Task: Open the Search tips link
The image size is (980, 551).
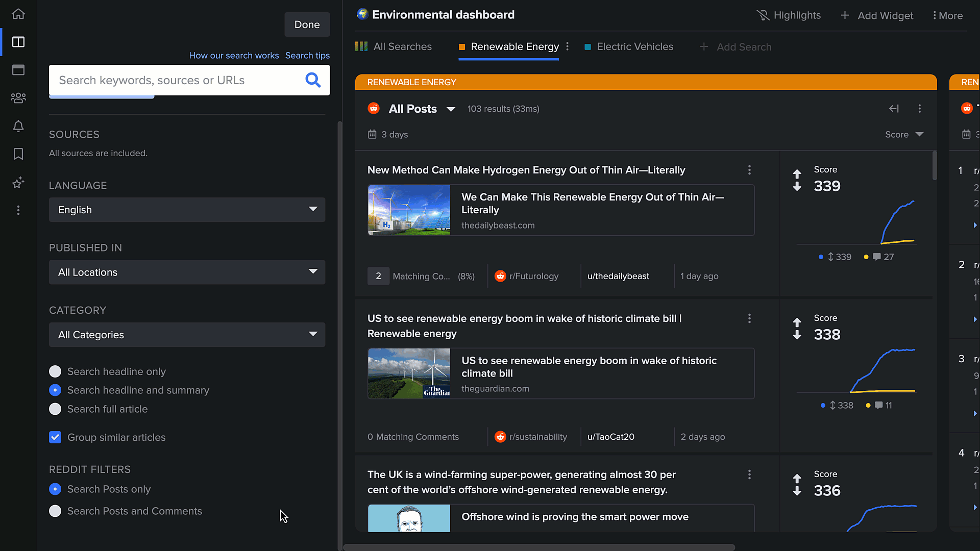Action: pyautogui.click(x=307, y=55)
